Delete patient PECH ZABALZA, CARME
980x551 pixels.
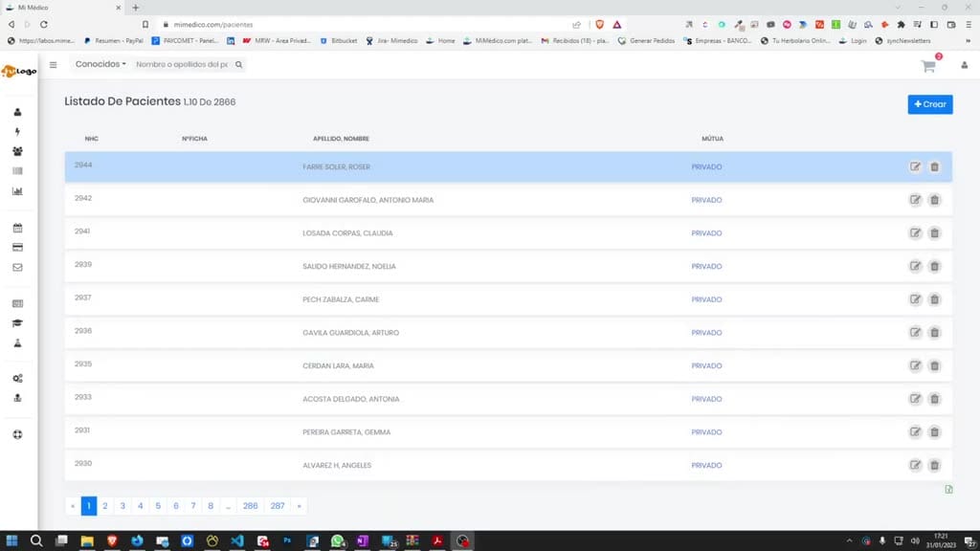(934, 299)
